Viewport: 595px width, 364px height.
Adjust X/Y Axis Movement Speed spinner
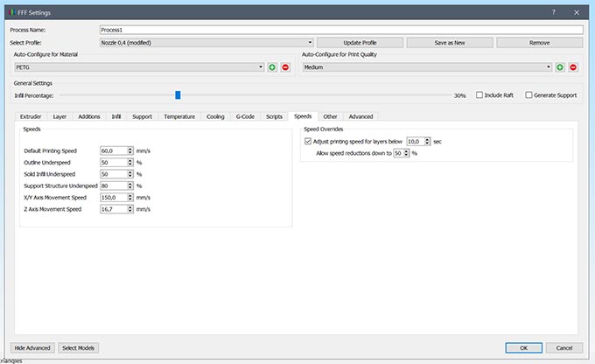click(x=130, y=198)
